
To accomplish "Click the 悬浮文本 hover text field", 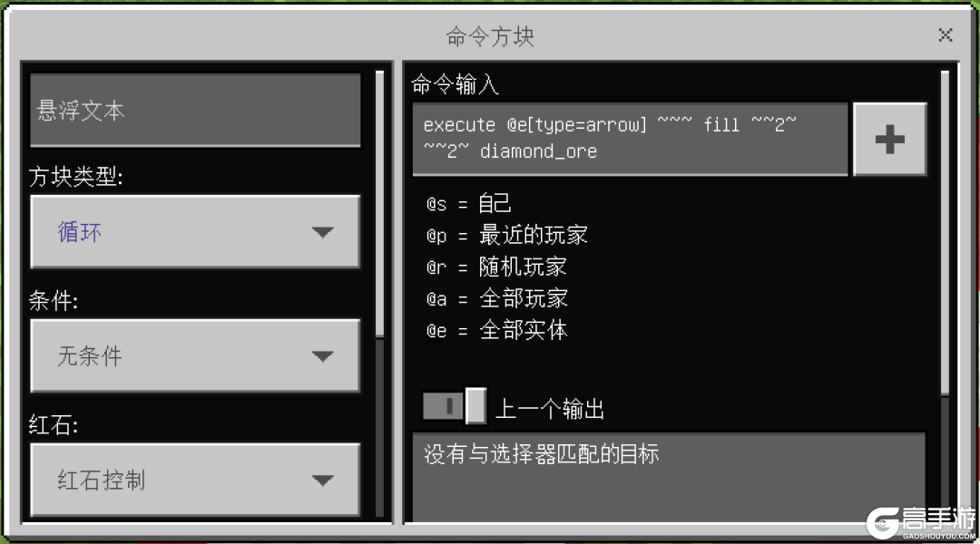I will (195, 111).
